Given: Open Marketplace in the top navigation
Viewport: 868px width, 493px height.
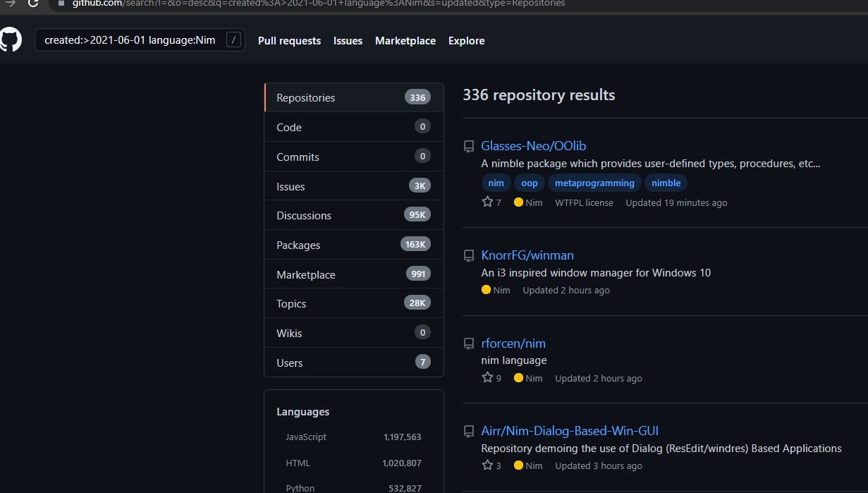Looking at the screenshot, I should [x=405, y=41].
